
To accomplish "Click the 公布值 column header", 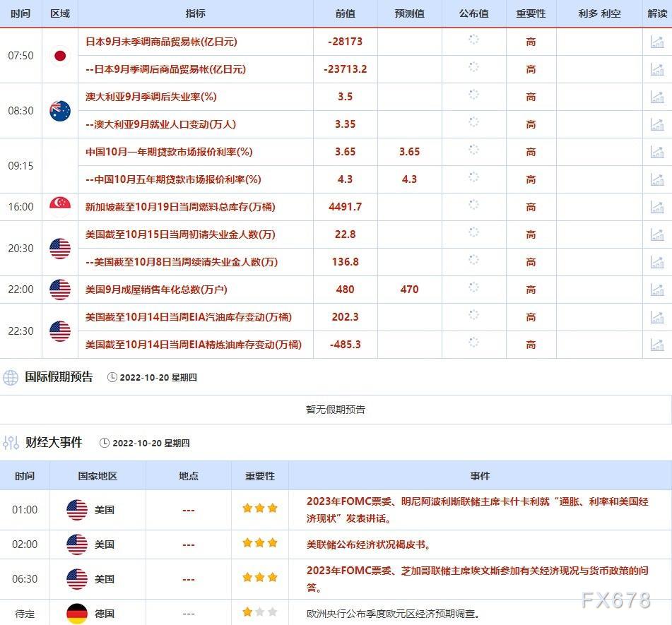I will tap(474, 13).
